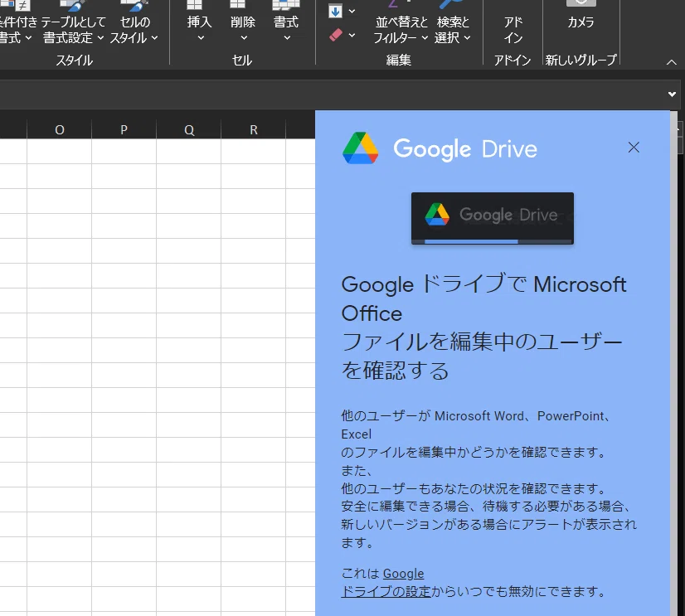Screen dimensions: 685x616
Task: Click the Google Drive logo icon
Action: [x=361, y=148]
